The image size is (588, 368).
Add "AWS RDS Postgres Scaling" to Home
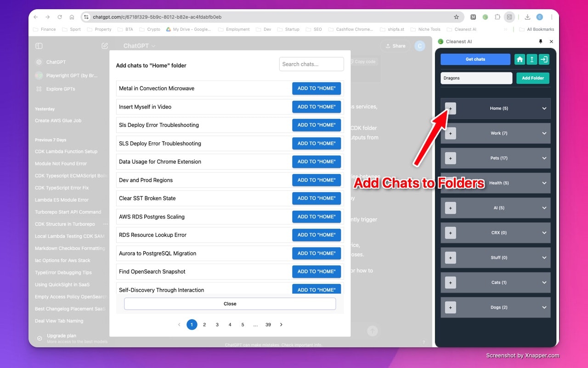click(317, 217)
